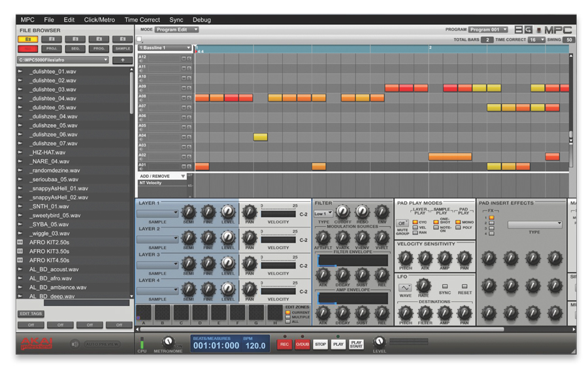Select file browser folder shortcut 2
Image resolution: width=588 pixels, height=368 pixels.
52,39
